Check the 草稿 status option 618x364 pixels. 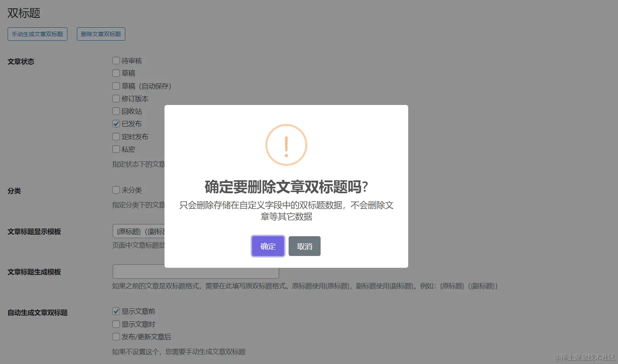pos(116,73)
